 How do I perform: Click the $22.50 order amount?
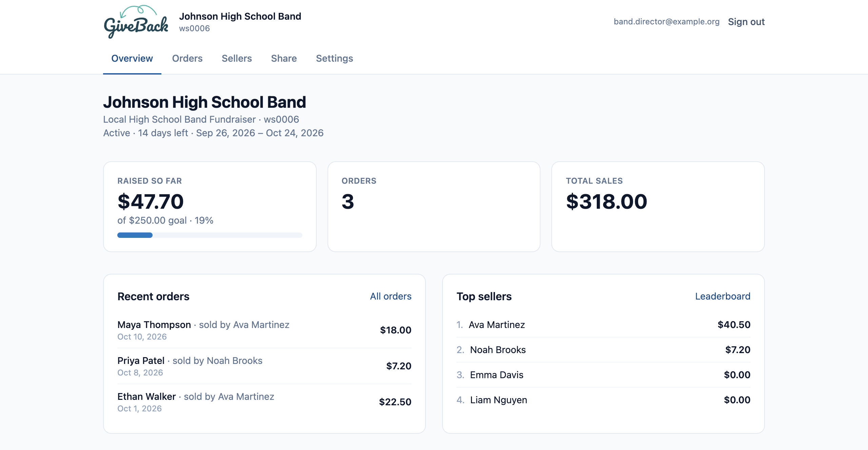tap(395, 402)
